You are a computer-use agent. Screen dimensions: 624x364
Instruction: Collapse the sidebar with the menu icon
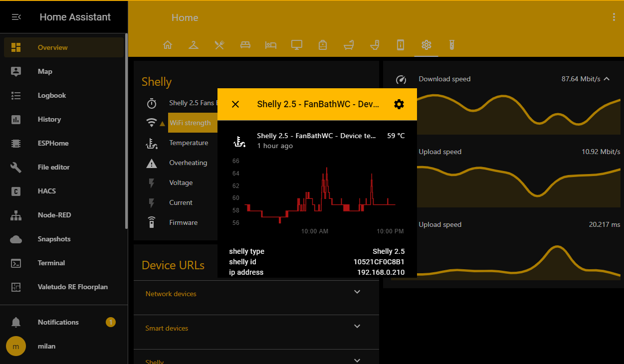[x=16, y=17]
